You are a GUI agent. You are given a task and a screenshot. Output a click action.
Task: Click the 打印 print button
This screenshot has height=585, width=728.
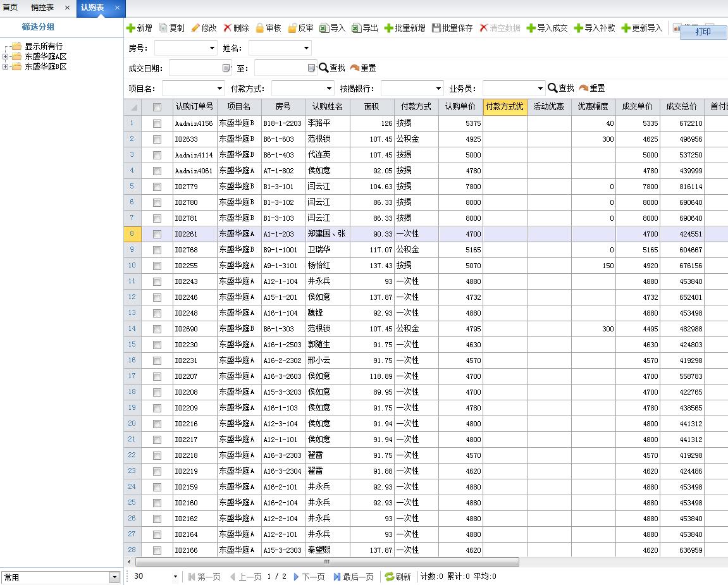point(703,32)
